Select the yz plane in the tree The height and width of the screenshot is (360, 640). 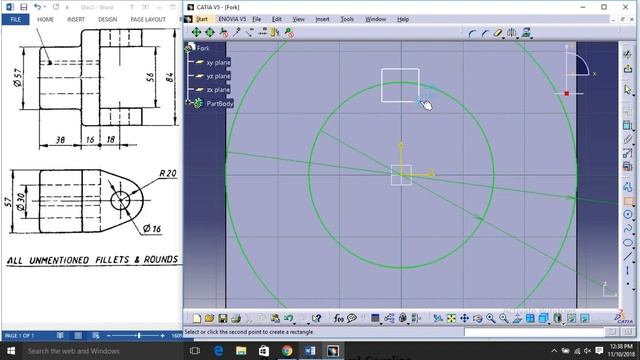(x=218, y=76)
